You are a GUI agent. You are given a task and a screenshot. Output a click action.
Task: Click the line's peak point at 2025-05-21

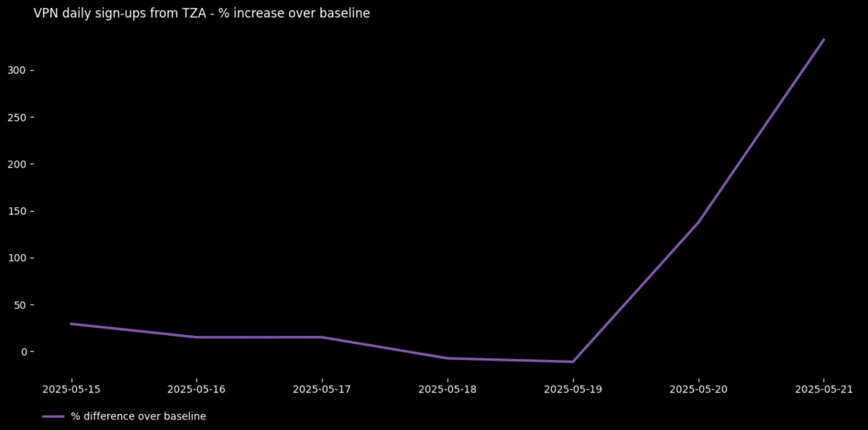[824, 39]
